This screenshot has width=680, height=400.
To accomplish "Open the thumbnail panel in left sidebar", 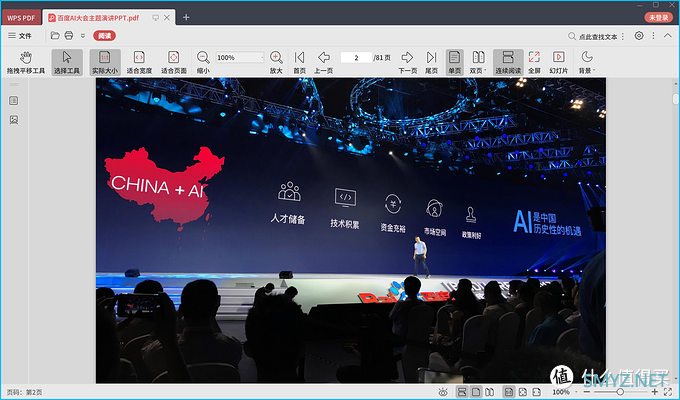I will pos(14,120).
